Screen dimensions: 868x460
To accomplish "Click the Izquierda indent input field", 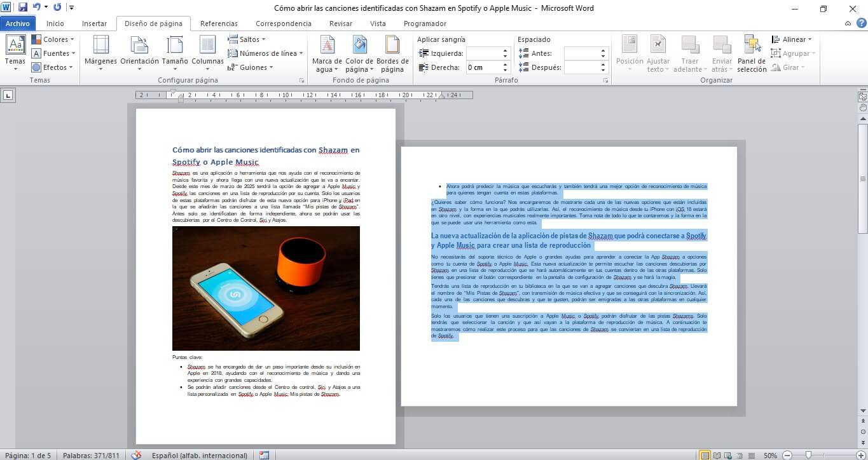I will pos(484,53).
